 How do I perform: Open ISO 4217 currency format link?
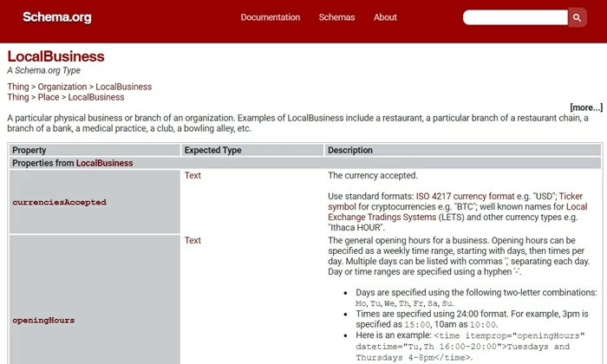(x=465, y=196)
